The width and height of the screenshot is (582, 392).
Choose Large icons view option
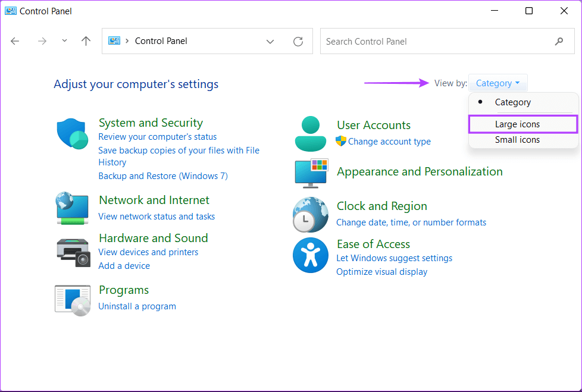[x=523, y=124]
